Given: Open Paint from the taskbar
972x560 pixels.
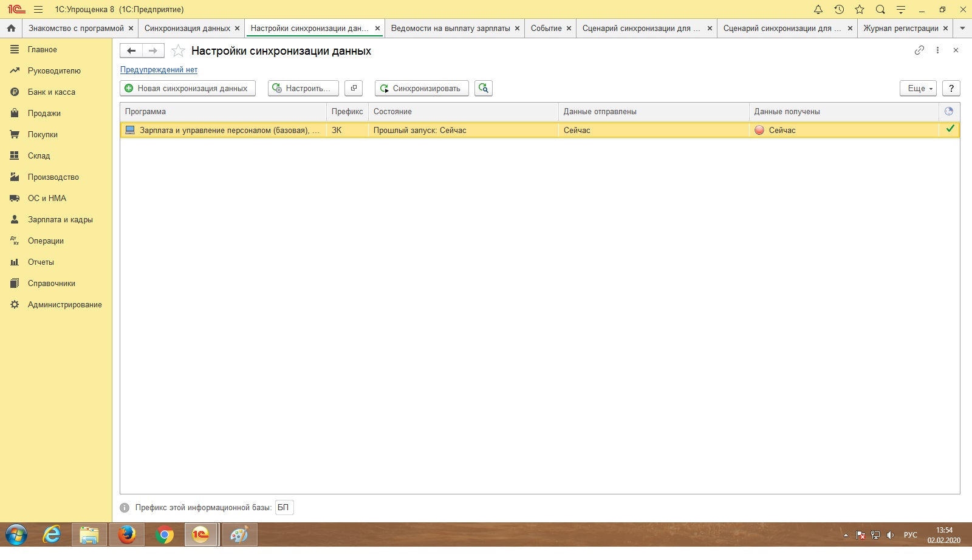Looking at the screenshot, I should 239,534.
